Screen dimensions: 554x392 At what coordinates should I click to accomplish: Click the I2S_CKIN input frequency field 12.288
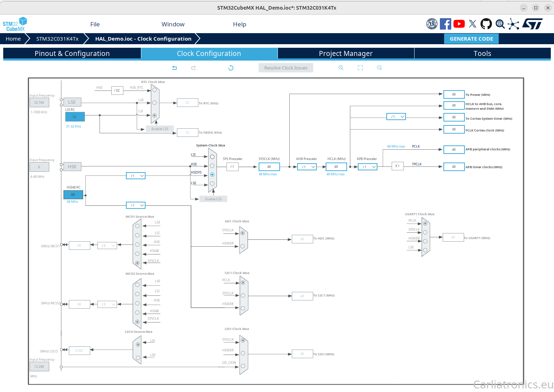pyautogui.click(x=39, y=366)
